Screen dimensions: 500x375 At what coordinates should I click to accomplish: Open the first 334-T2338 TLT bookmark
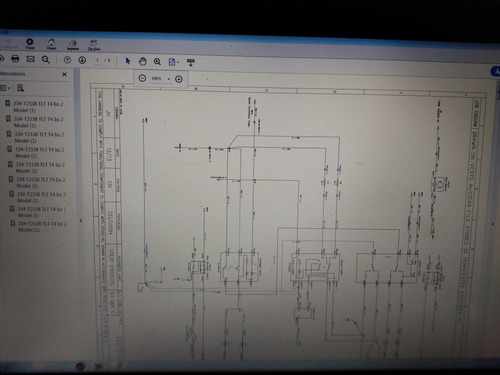pos(34,107)
